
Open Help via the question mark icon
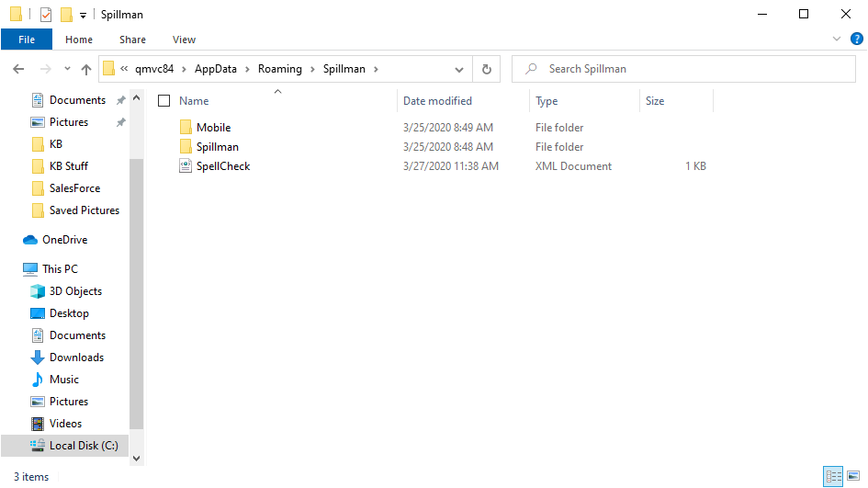click(x=856, y=39)
